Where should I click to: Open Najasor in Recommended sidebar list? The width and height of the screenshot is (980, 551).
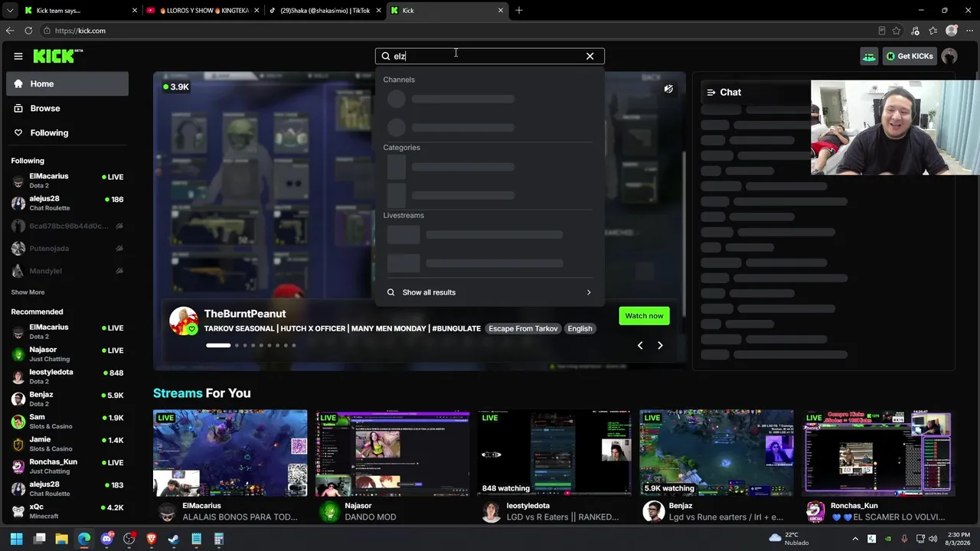[67, 354]
